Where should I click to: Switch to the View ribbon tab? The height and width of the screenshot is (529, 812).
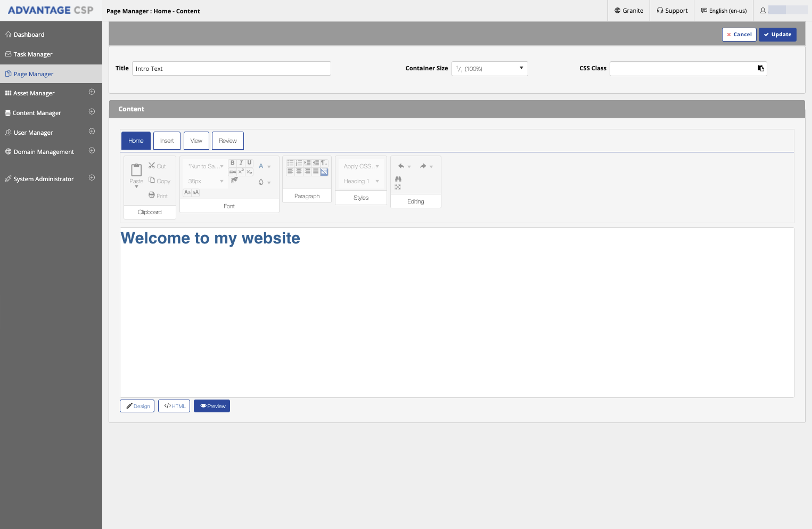196,141
